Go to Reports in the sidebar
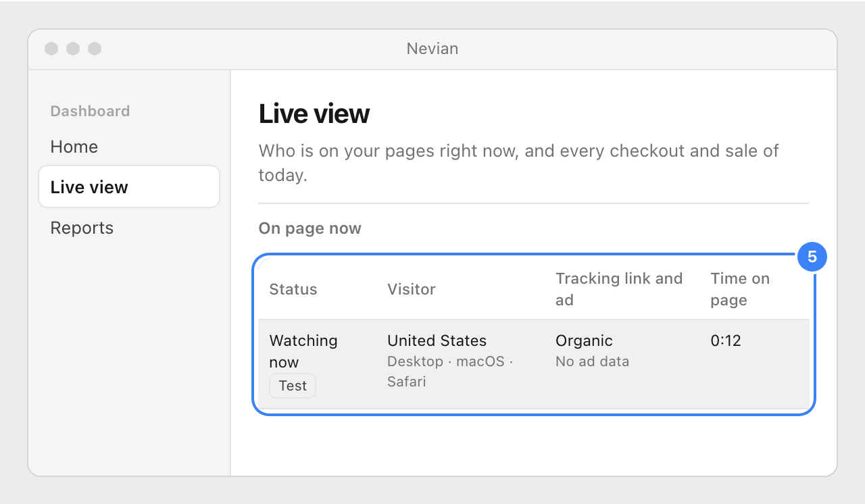Screen dimensions: 865x504 click(x=129, y=228)
